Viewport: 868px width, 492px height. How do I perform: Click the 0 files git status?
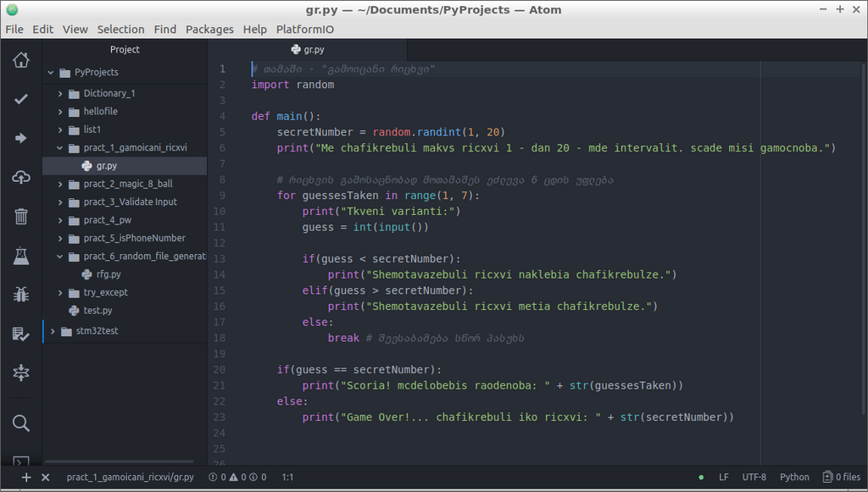[842, 477]
